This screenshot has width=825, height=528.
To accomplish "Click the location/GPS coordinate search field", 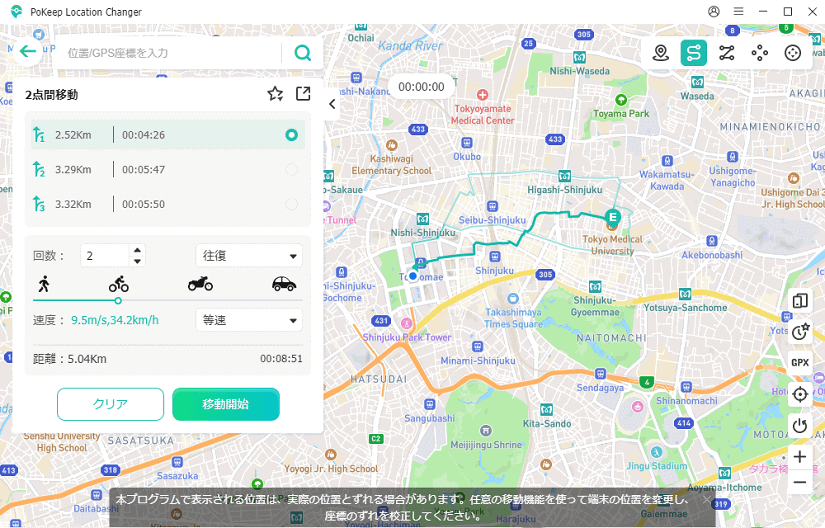I will pyautogui.click(x=170, y=53).
